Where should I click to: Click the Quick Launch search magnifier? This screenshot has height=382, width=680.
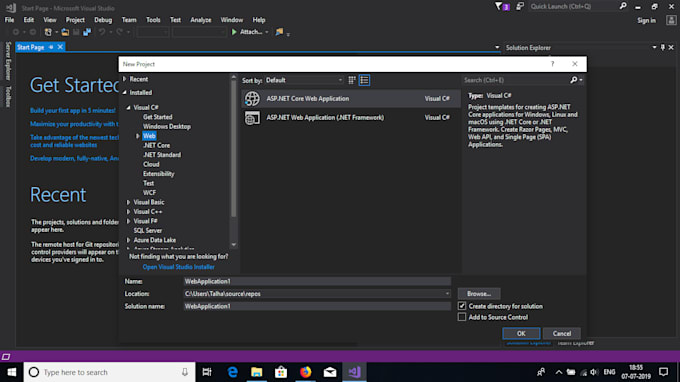[x=623, y=6]
